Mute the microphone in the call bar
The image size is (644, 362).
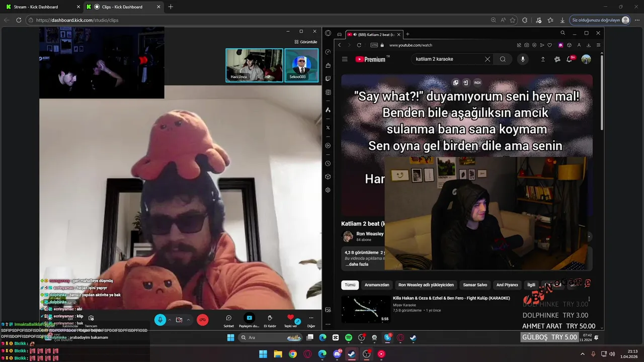point(160,320)
